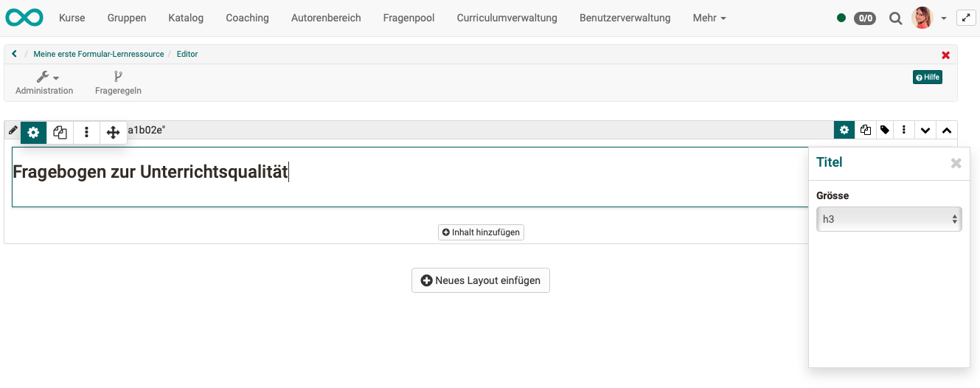Image resolution: width=980 pixels, height=388 pixels.
Task: Go to Katalog
Action: point(186,18)
